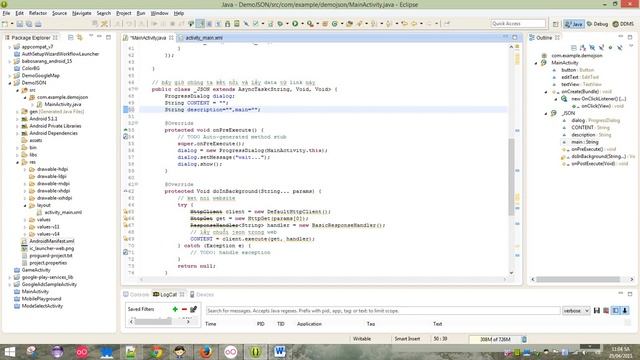Collapse the layout folder

click(x=25, y=205)
